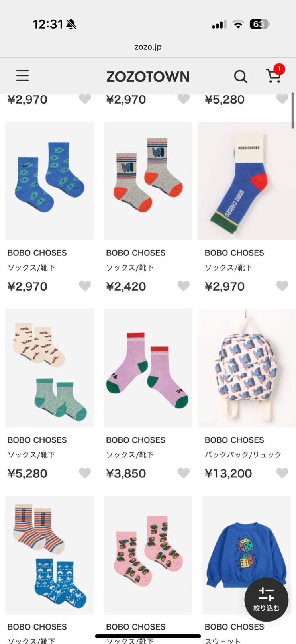The image size is (296, 644).
Task: Favorite the blue BOBO CHOSES single sock
Action: click(x=282, y=286)
